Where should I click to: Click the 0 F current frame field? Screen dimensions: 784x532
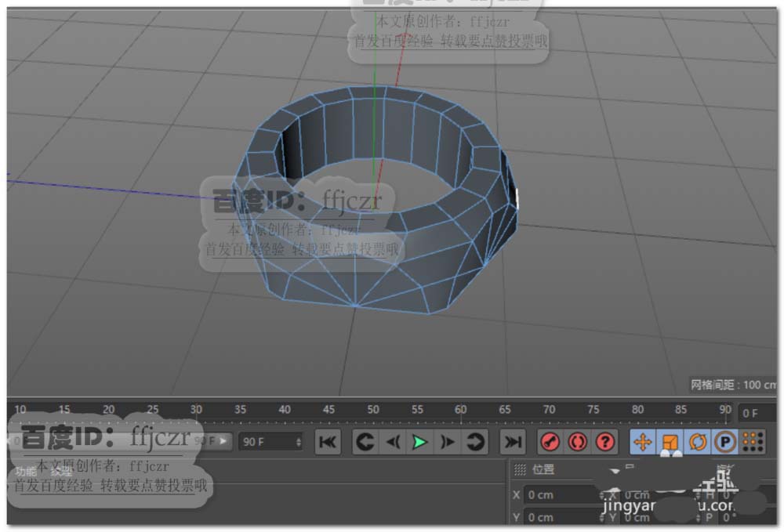pos(757,413)
